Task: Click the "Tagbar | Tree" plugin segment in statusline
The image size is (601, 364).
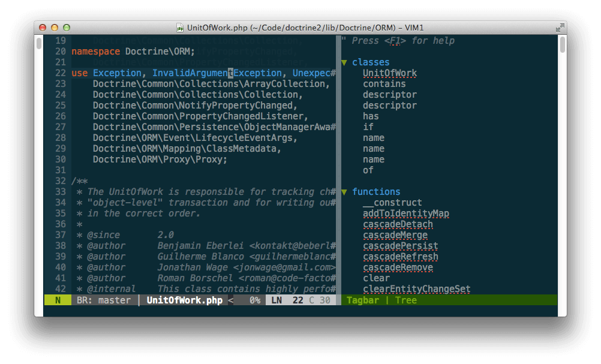Action: coord(383,300)
